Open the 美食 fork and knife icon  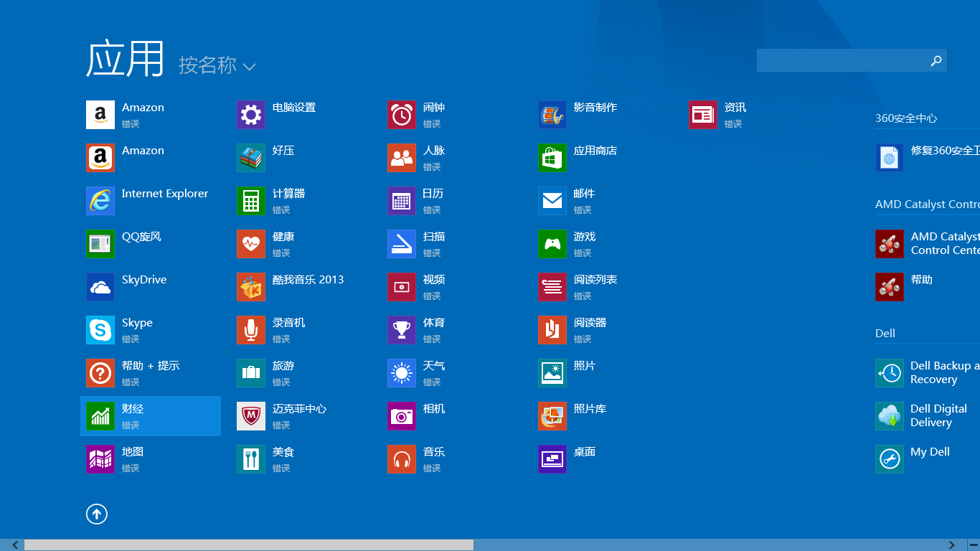[251, 459]
